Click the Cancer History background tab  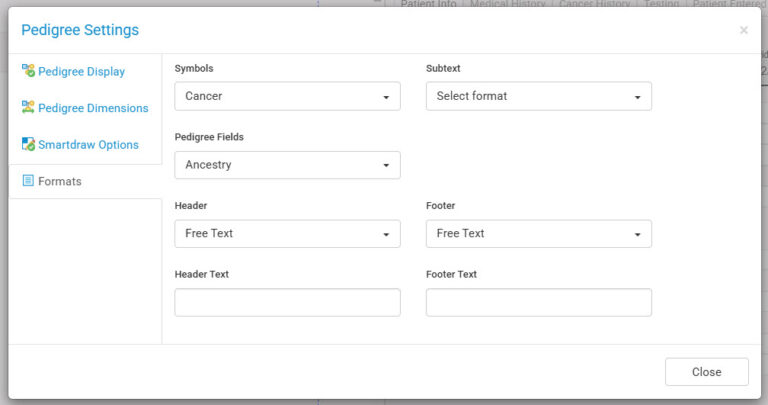[595, 4]
